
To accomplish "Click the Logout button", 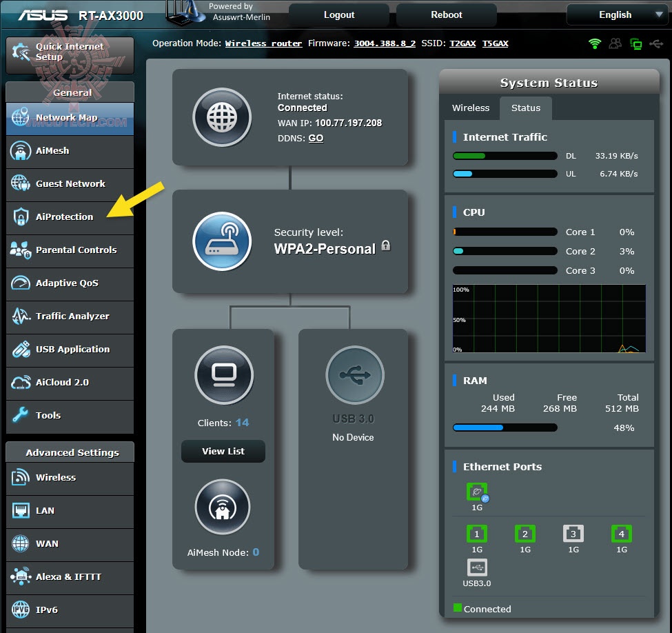I will coord(339,15).
